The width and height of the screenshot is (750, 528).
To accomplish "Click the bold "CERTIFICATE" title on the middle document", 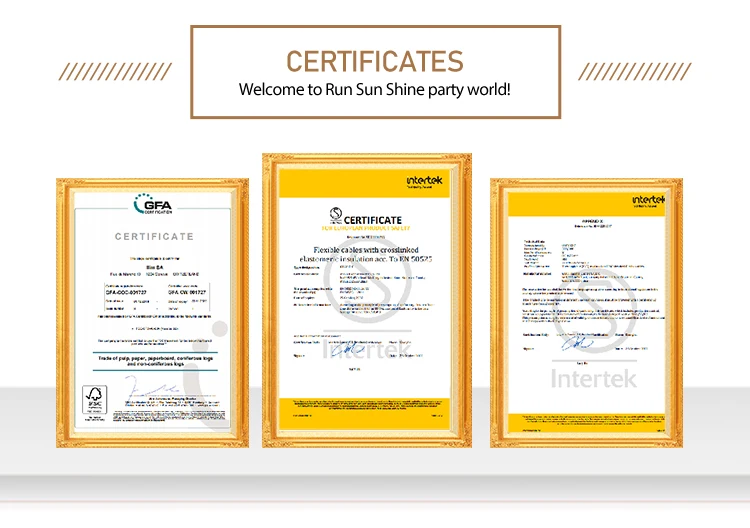I will (373, 220).
